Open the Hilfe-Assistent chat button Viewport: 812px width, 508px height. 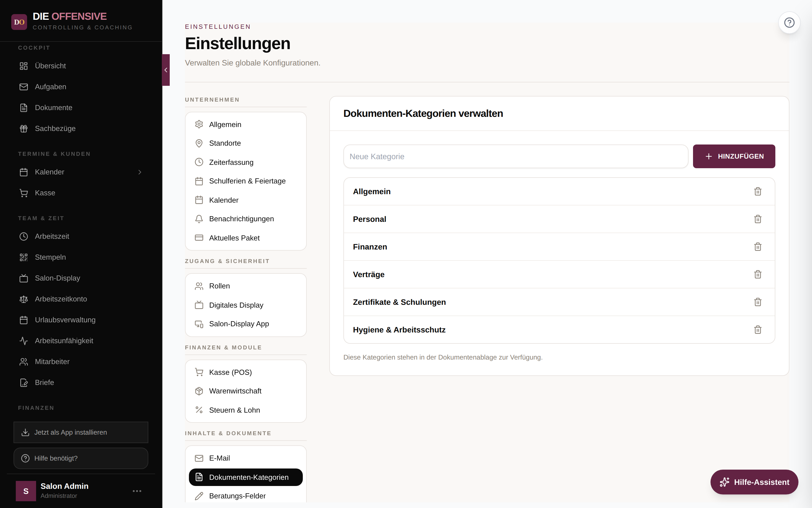[x=754, y=482]
